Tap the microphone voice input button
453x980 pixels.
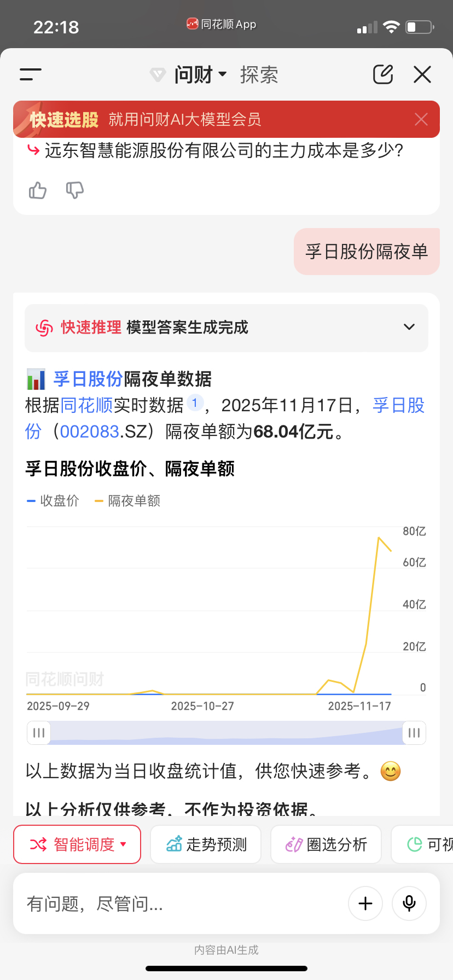[x=409, y=903]
